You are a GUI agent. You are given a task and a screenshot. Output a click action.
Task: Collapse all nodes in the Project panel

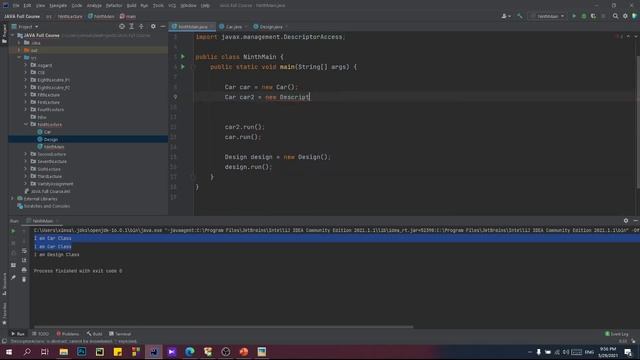pyautogui.click(x=141, y=27)
